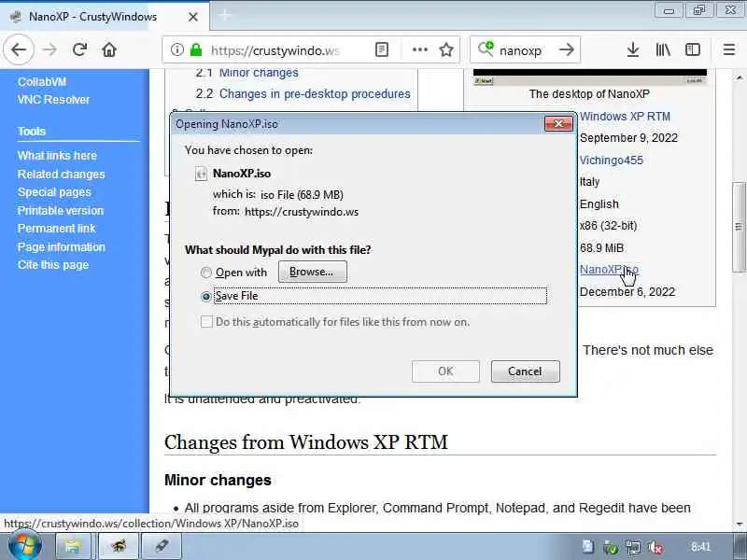Screen dimensions: 747x560
Task: Click the search engine magnifier icon
Action: 486,49
